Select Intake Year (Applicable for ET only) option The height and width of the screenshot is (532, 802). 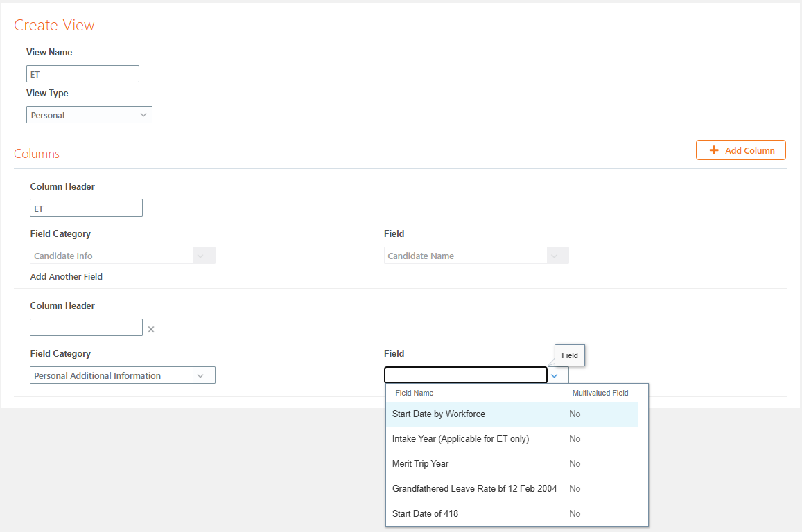(x=512, y=439)
